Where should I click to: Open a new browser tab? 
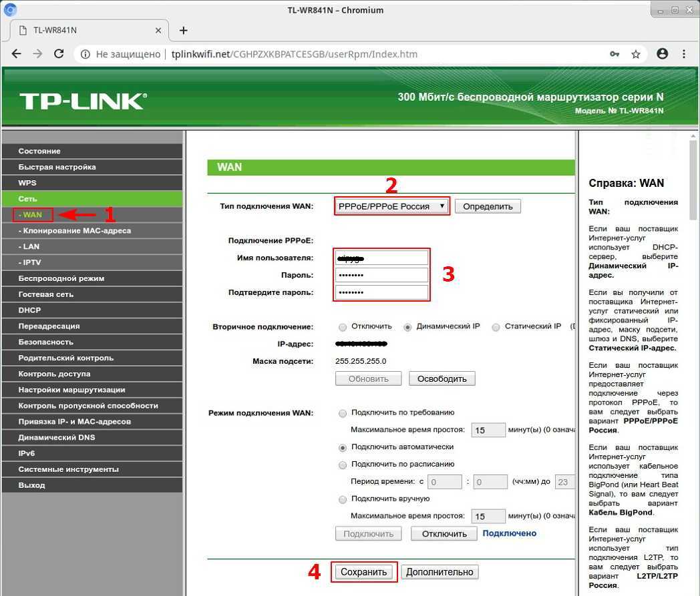click(x=183, y=30)
